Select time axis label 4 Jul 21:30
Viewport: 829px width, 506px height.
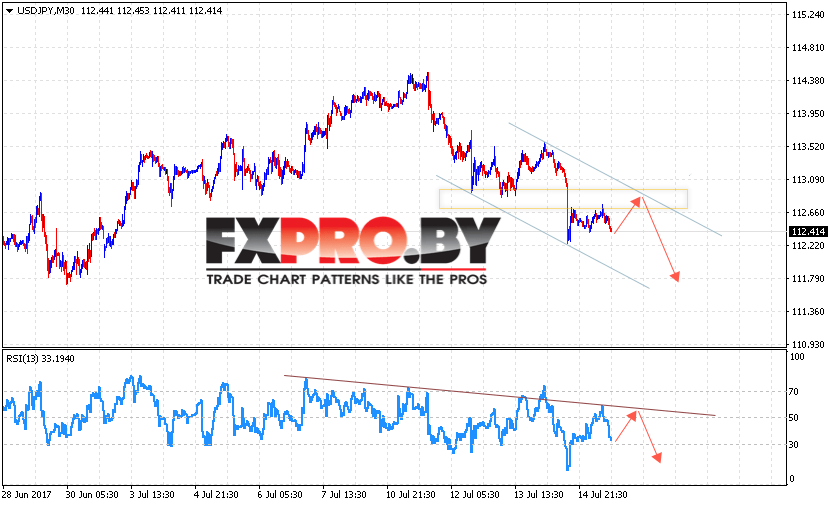[x=216, y=495]
